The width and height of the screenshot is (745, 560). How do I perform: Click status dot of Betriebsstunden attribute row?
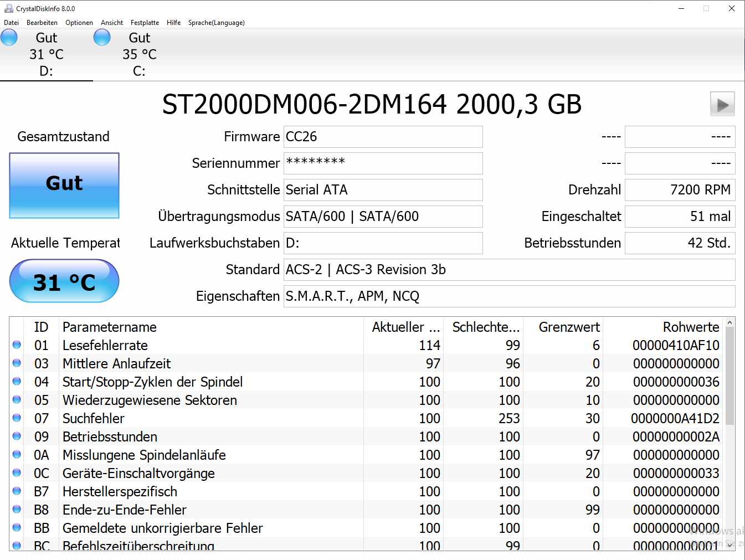point(17,436)
